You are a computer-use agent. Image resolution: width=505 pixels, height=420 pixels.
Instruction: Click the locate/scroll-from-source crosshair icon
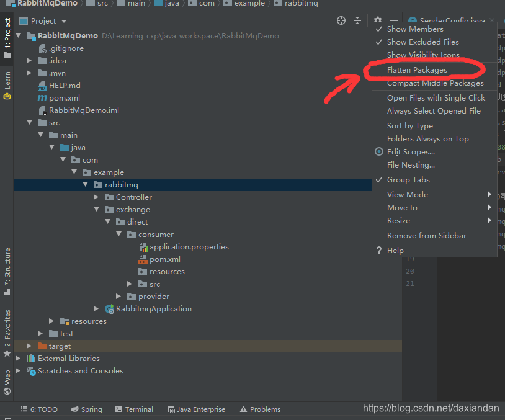(x=341, y=20)
